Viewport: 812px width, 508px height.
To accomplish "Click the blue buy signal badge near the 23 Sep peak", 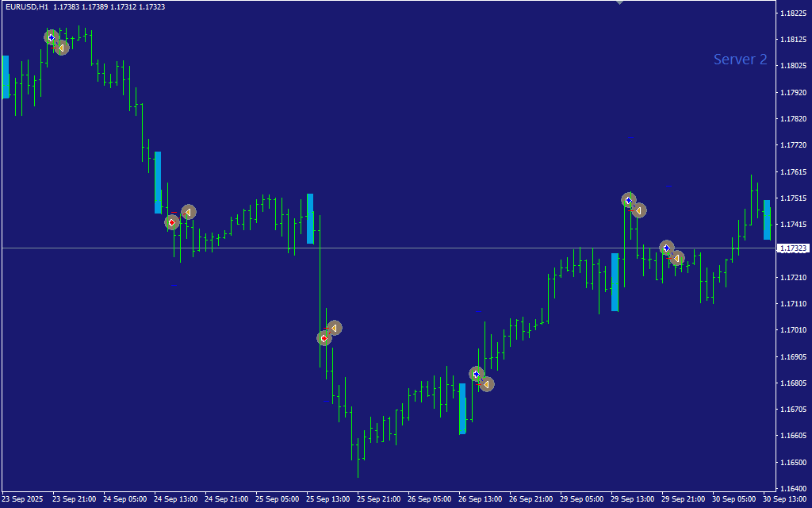I will click(x=50, y=37).
